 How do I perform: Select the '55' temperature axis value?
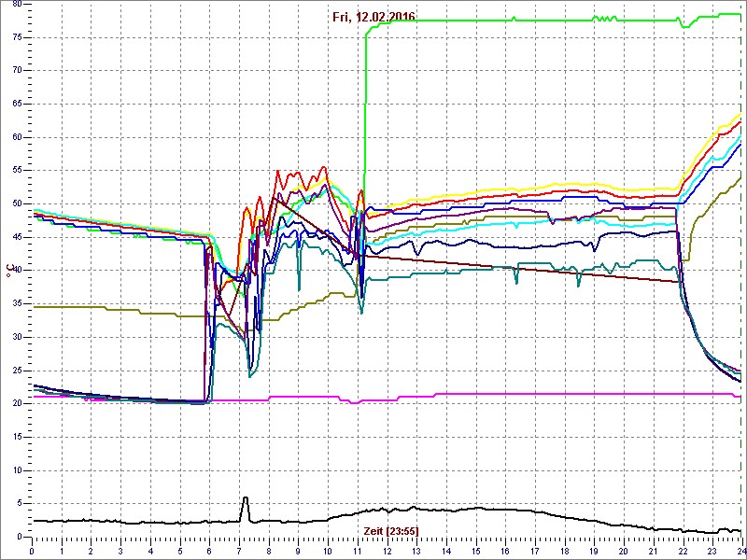(17, 171)
